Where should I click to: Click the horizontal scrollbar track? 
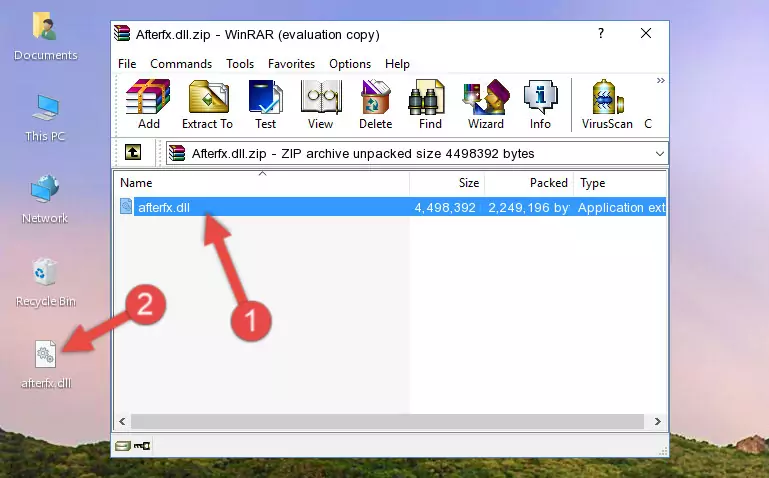pyautogui.click(x=387, y=422)
